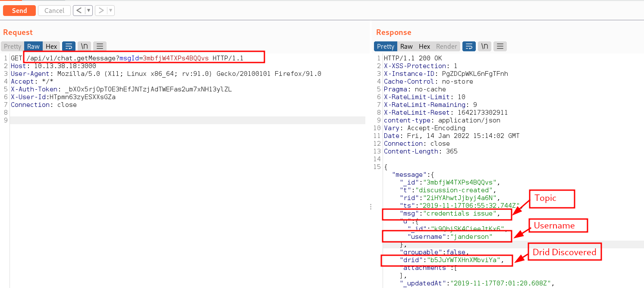Click the X-RateLimit-Limit: 10 header

click(424, 97)
